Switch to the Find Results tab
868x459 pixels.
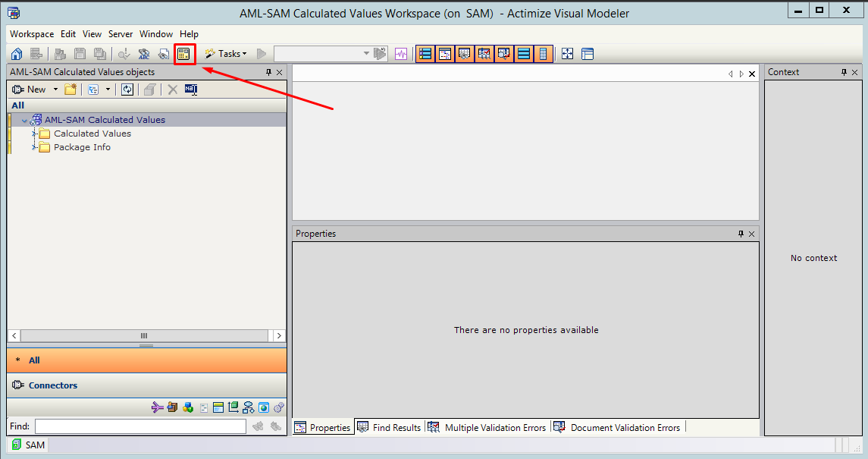pyautogui.click(x=390, y=427)
